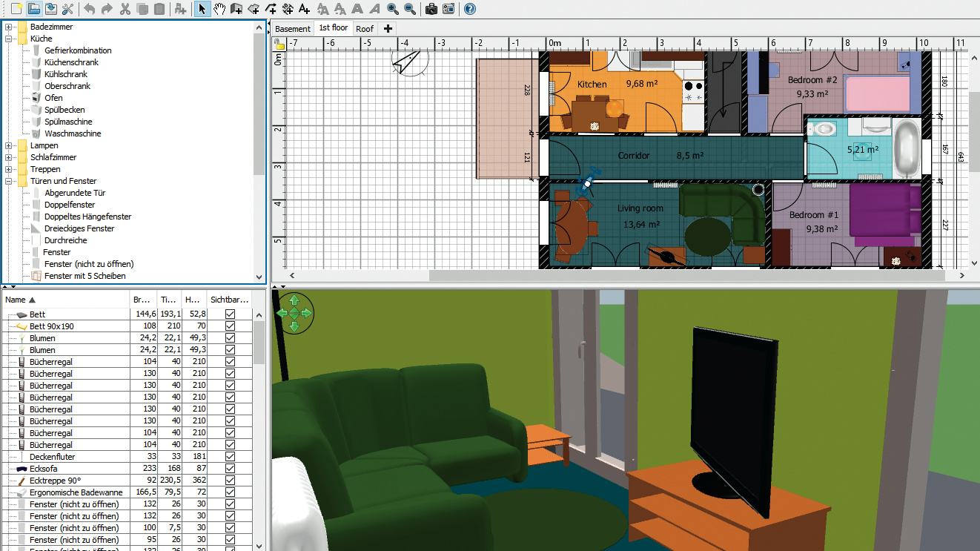The width and height of the screenshot is (980, 551).
Task: Open the Preferences tools icon
Action: (x=67, y=9)
